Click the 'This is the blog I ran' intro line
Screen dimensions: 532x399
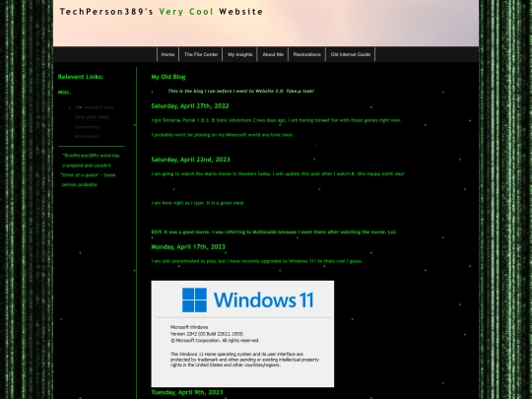pyautogui.click(x=241, y=91)
